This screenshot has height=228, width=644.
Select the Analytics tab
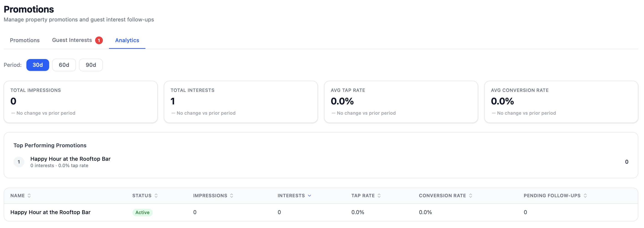point(127,40)
